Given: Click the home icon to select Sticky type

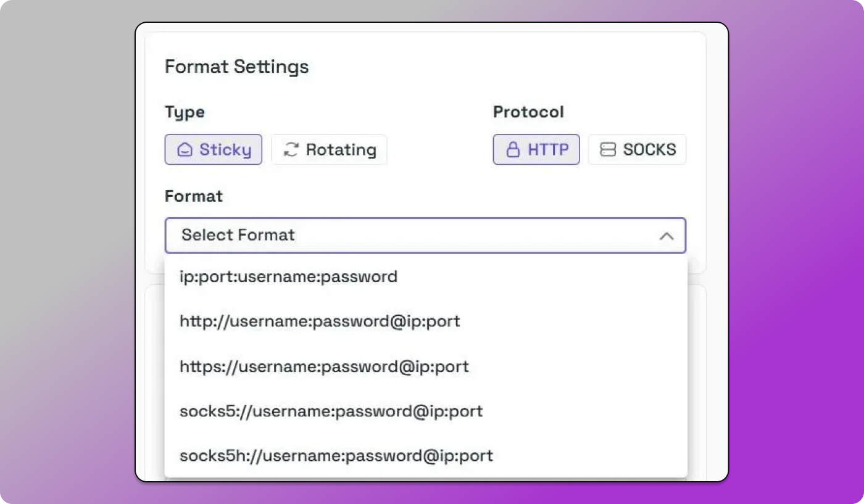Looking at the screenshot, I should [185, 149].
